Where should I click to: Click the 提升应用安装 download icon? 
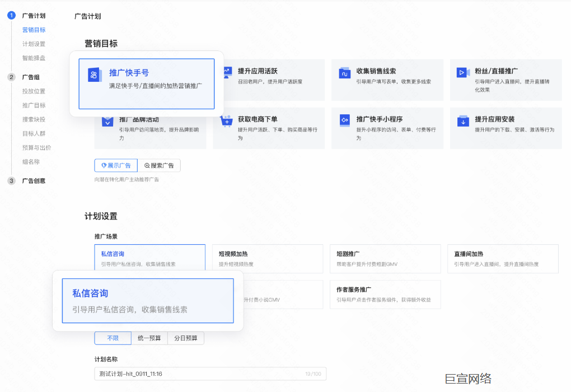pos(463,121)
